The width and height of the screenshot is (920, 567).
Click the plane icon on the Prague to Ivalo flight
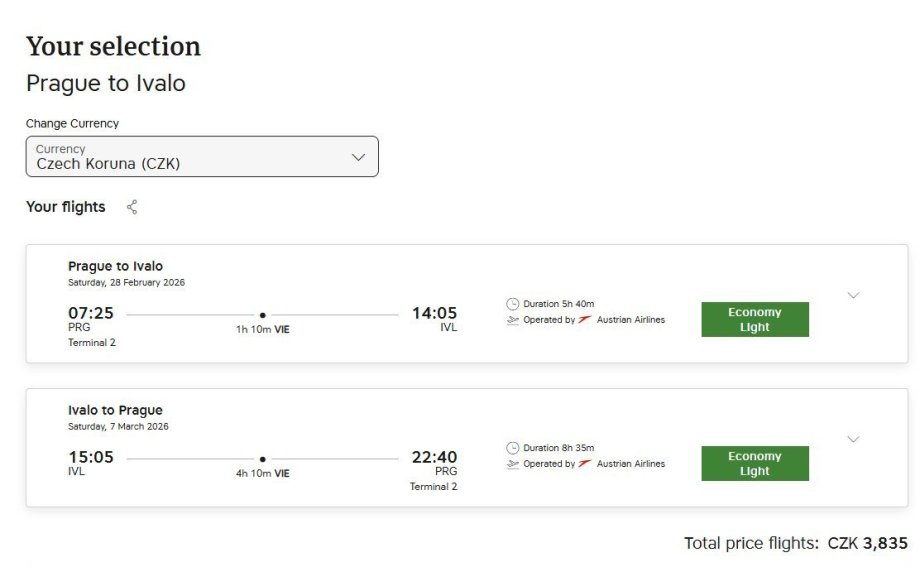(513, 320)
